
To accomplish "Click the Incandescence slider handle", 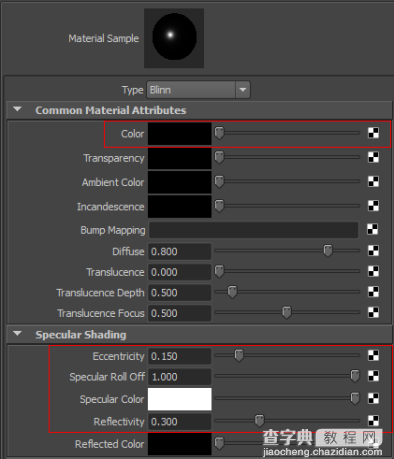I will pos(219,206).
